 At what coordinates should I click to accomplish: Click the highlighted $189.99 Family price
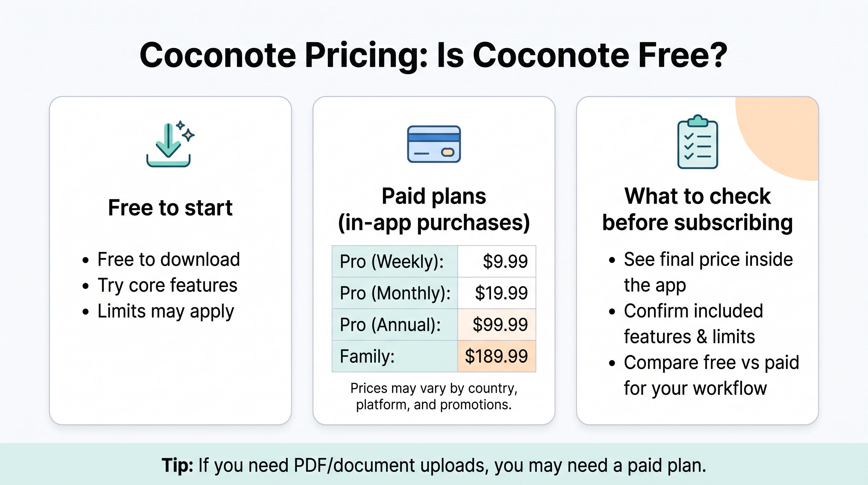(x=497, y=356)
